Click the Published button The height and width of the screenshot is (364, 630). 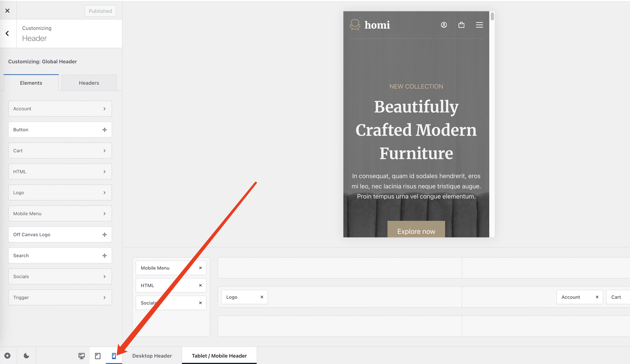[100, 11]
